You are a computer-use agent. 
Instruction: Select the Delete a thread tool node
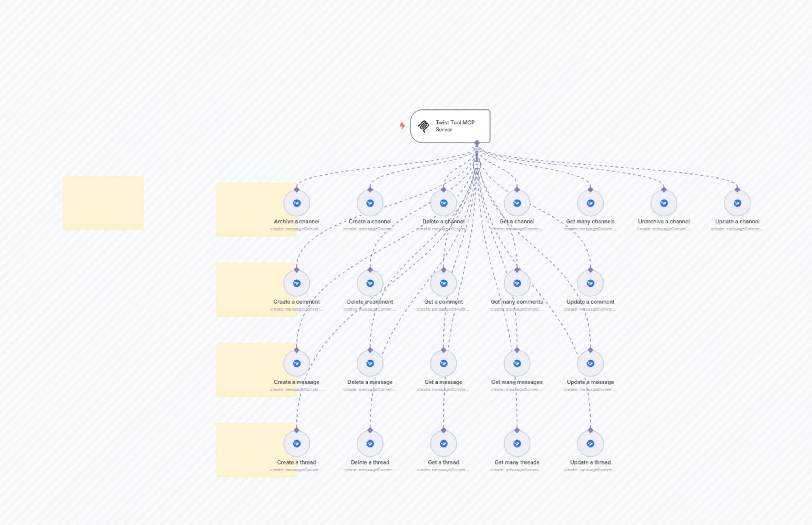pyautogui.click(x=370, y=444)
